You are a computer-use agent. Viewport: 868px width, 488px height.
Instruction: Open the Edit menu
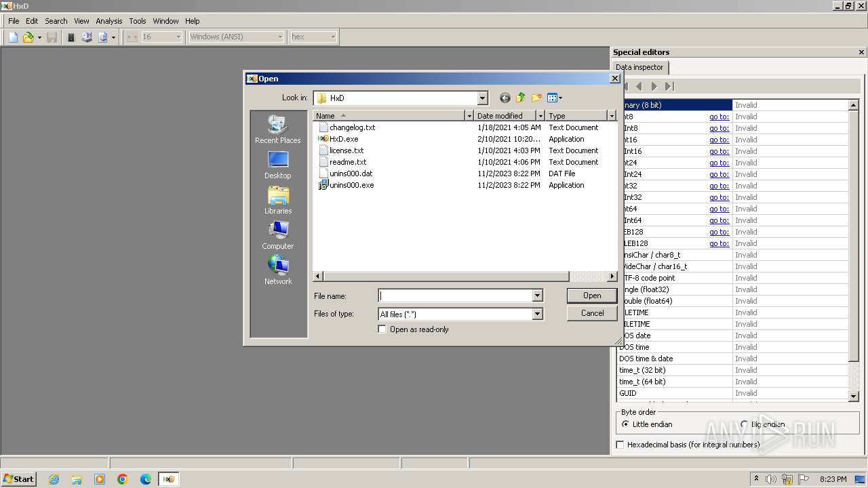click(32, 21)
